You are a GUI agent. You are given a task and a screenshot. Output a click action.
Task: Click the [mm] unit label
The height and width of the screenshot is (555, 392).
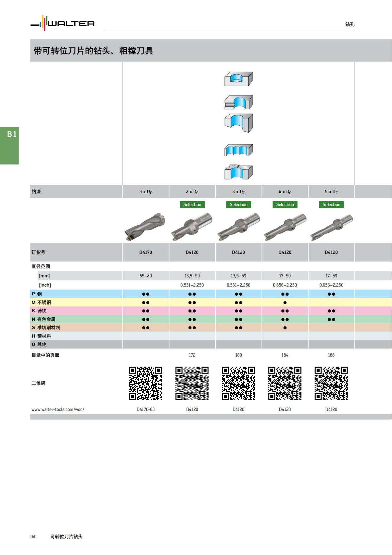coord(44,276)
